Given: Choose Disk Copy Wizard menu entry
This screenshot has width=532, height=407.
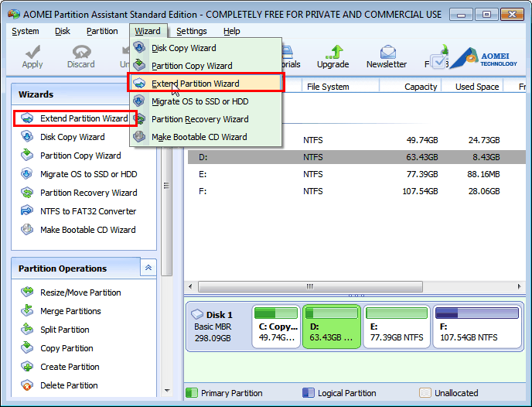Looking at the screenshot, I should pos(206,48).
